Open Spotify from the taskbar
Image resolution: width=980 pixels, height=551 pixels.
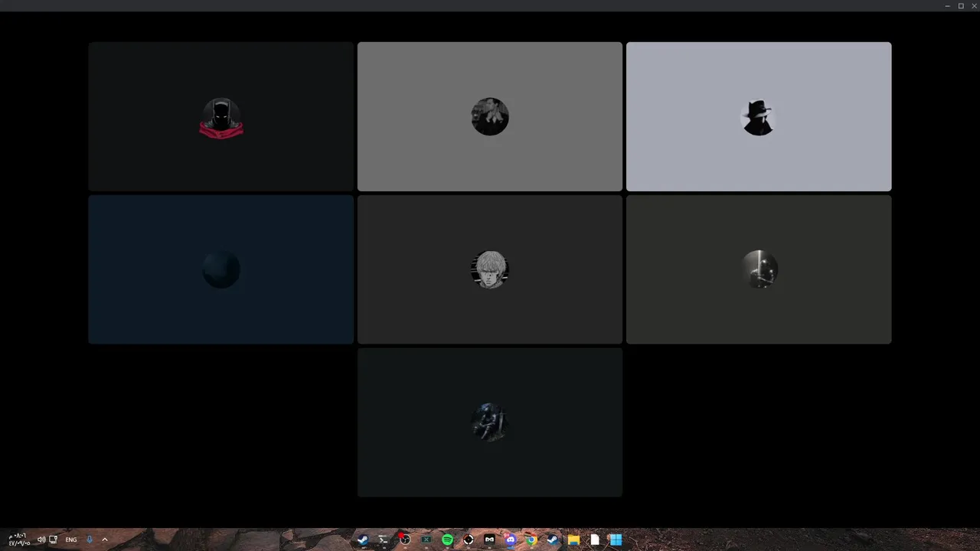447,540
